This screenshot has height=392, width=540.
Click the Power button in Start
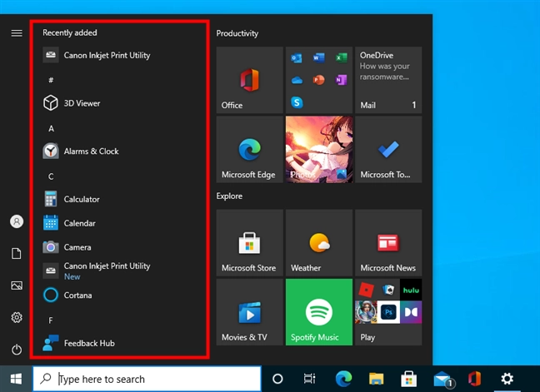[x=17, y=350]
